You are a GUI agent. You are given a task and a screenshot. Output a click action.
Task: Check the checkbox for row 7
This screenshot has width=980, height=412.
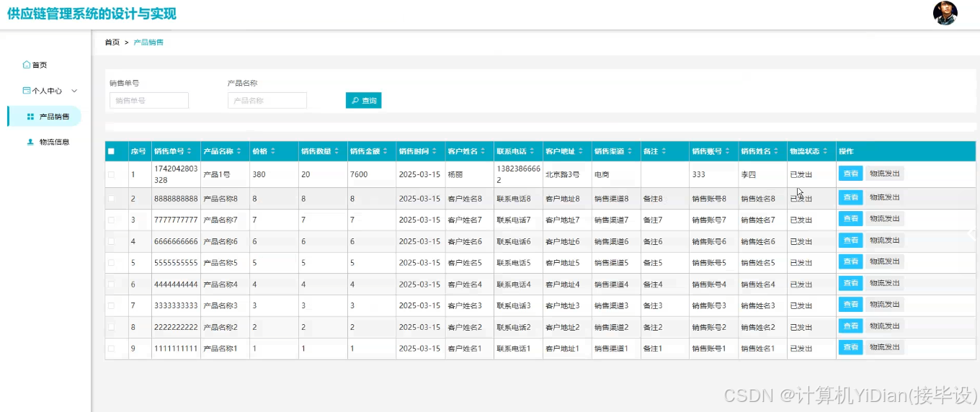coord(111,305)
